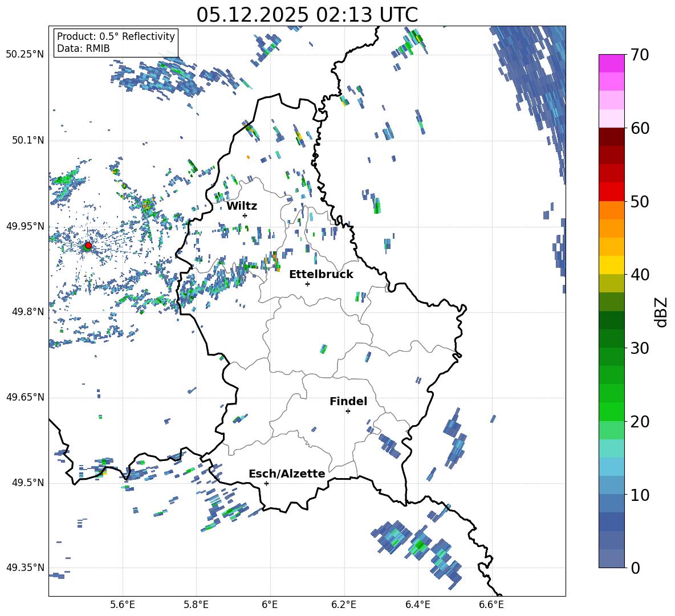
Task: Click the 5.6°E longitude label
Action: 123,605
